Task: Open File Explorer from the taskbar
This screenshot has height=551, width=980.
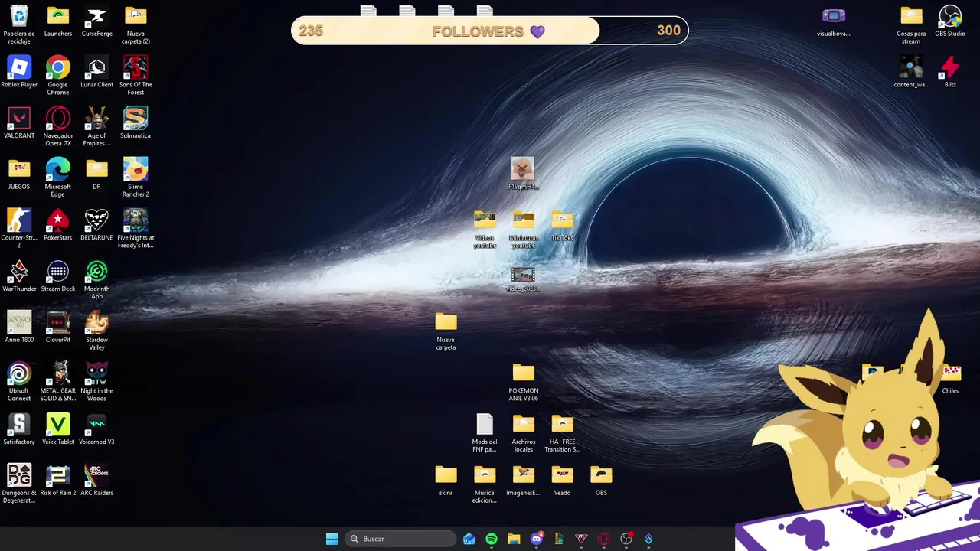Action: [514, 539]
